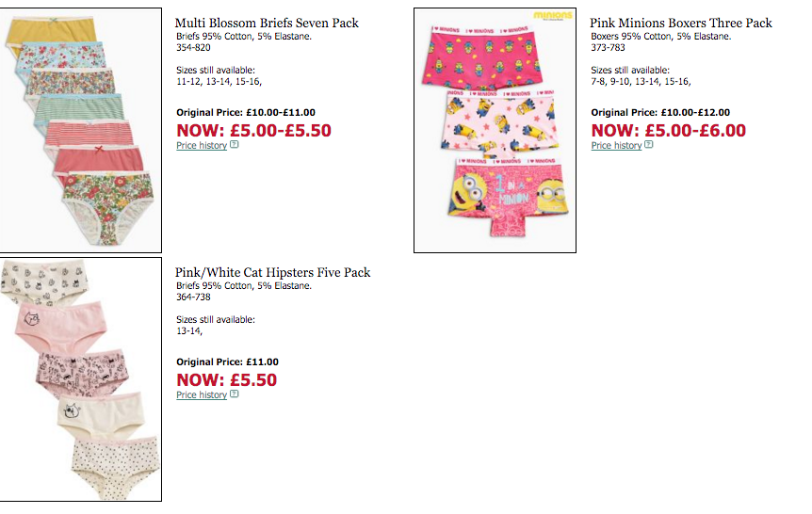This screenshot has height=514, width=812.
Task: Select the Pink Minions Boxers Three Pack title
Action: pyautogui.click(x=680, y=23)
